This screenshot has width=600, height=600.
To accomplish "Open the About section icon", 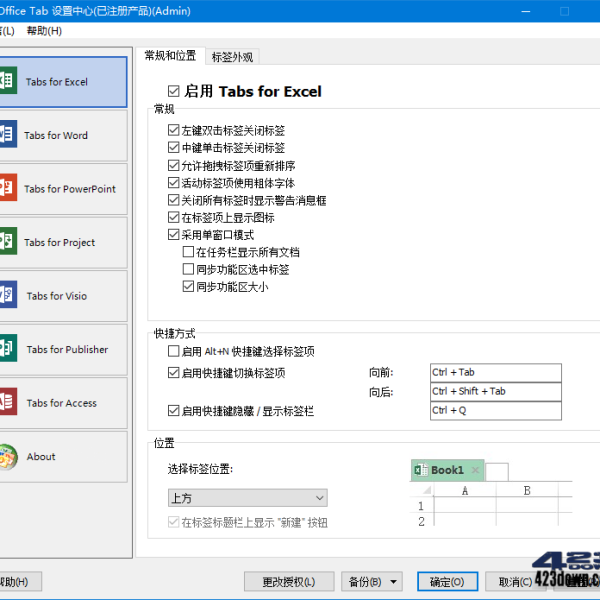I will click(x=8, y=456).
